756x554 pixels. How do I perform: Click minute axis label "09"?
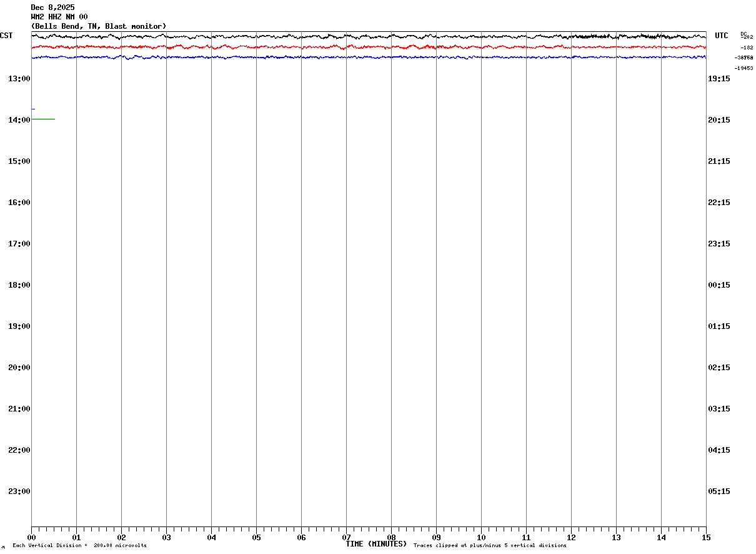click(x=436, y=537)
